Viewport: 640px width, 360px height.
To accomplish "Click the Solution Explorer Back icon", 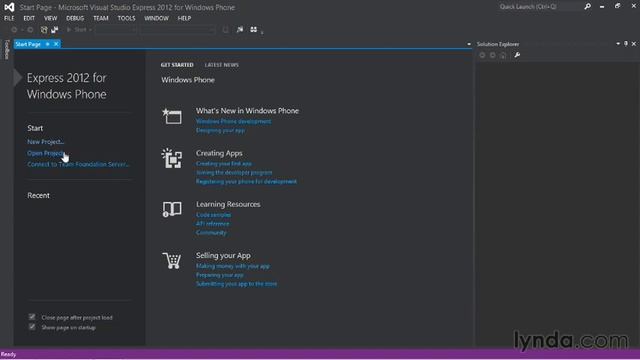I will (x=482, y=55).
